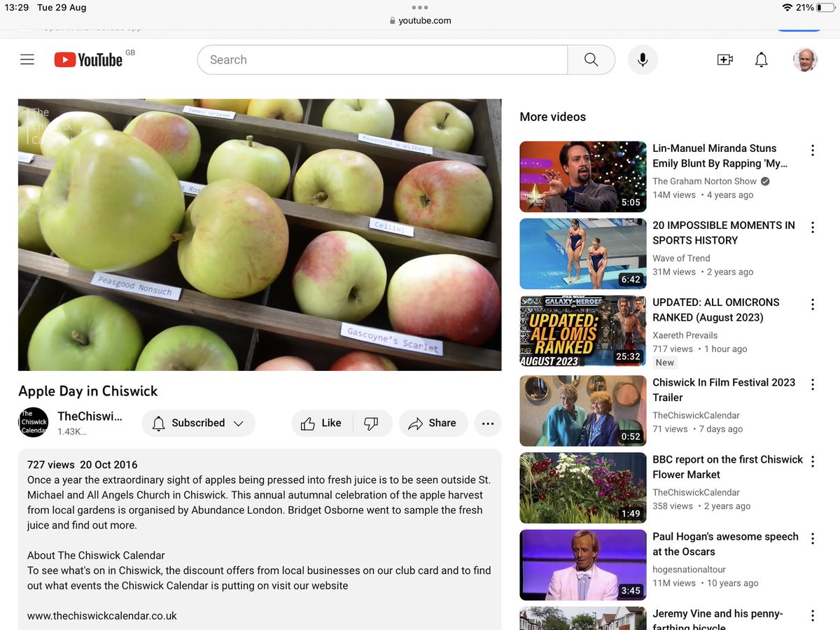Select 'Wave of Trend' channel name
Viewport: 840px width, 630px height.
[x=681, y=258]
